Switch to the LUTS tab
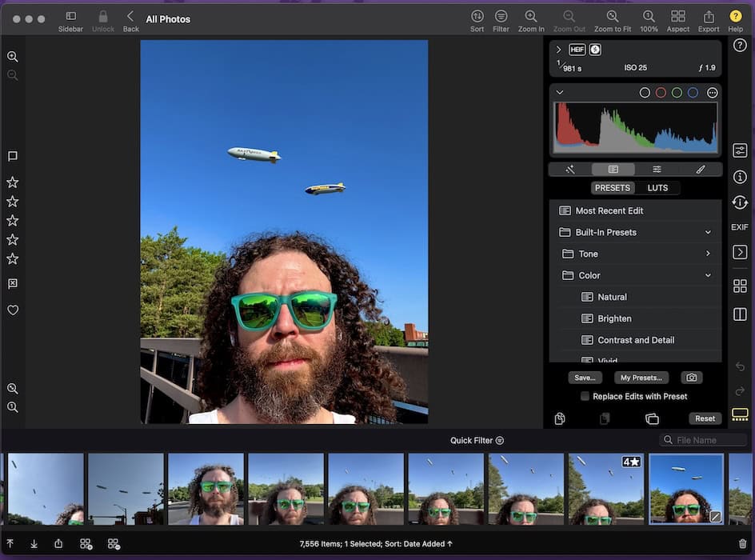This screenshot has width=755, height=560. (657, 188)
